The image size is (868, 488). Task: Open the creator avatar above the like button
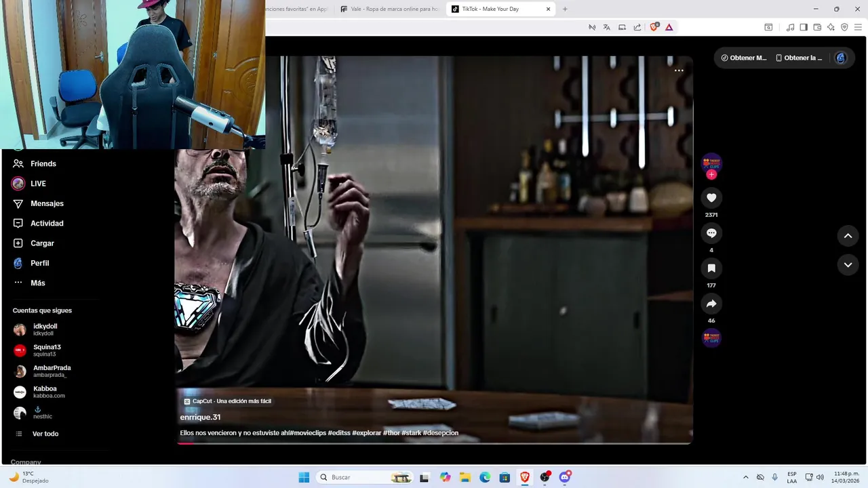711,163
